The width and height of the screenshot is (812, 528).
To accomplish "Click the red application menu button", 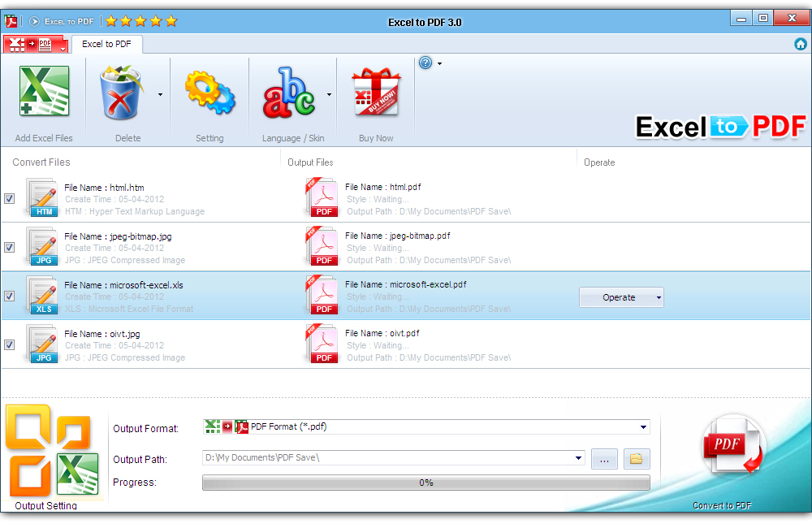I will coord(36,45).
